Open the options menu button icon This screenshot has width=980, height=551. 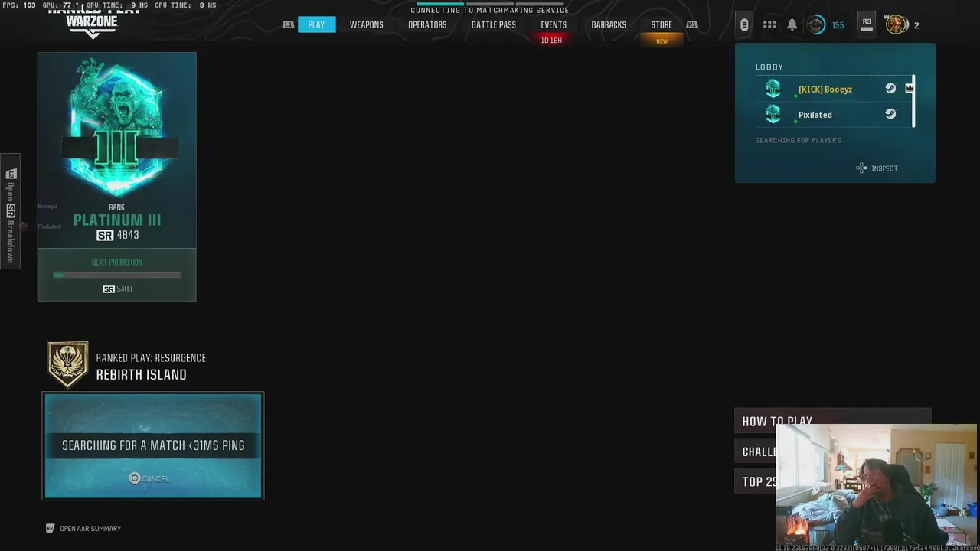[744, 24]
